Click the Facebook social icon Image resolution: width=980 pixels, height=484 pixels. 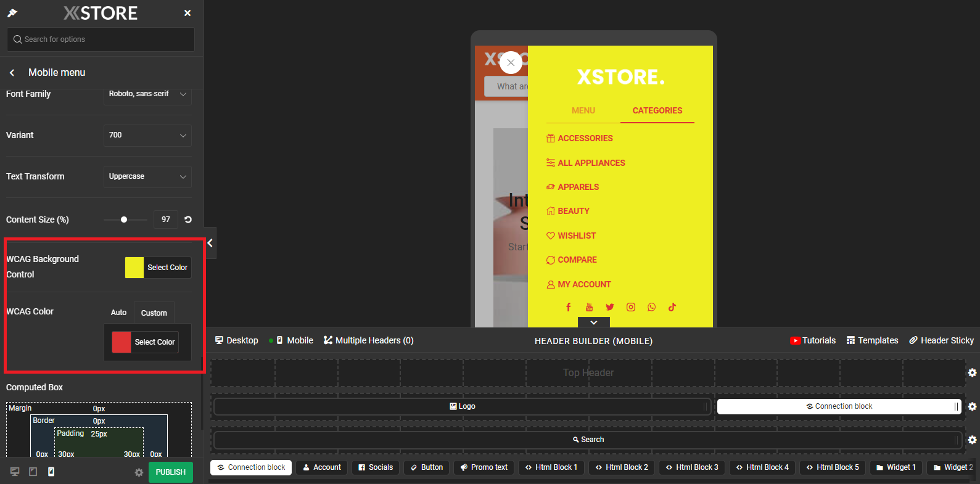click(569, 307)
